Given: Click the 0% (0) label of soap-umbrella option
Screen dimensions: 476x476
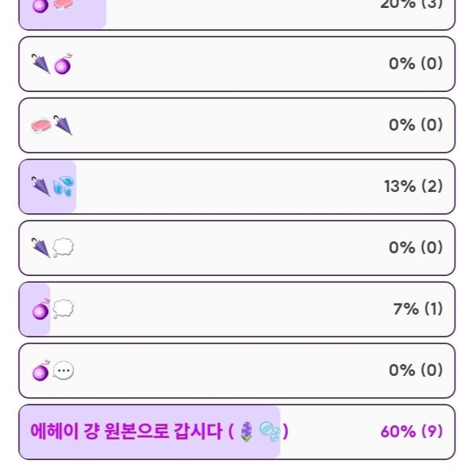Looking at the screenshot, I should click(x=415, y=125).
